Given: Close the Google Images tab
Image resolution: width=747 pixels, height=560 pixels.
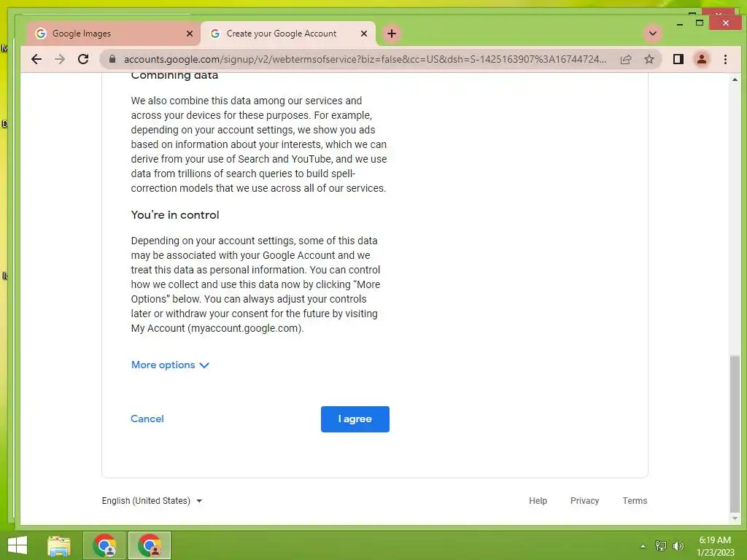Looking at the screenshot, I should pos(190,34).
